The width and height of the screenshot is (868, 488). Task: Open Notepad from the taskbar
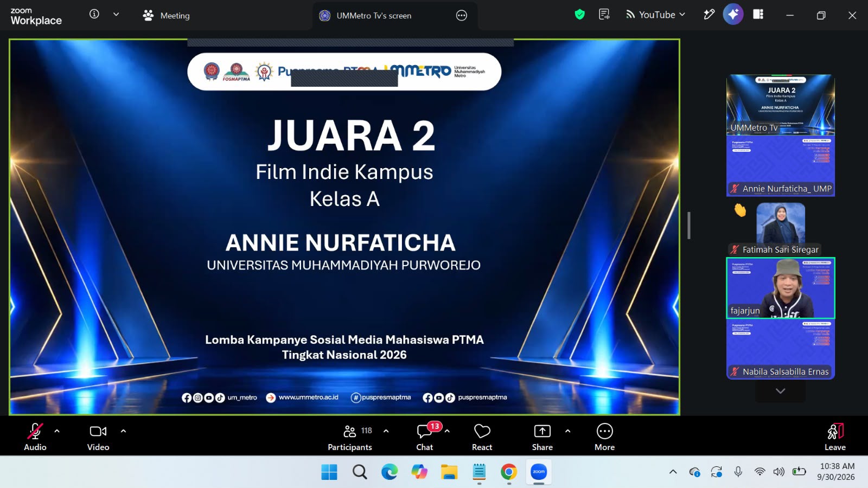[479, 472]
